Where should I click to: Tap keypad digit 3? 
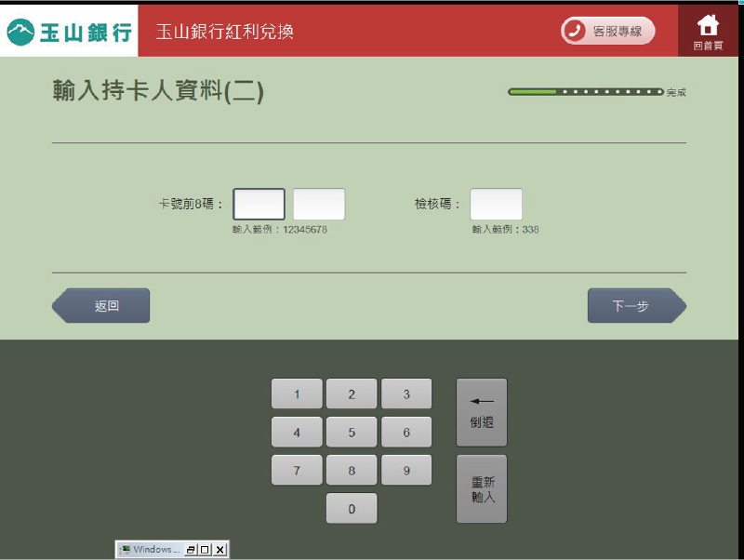(x=406, y=393)
